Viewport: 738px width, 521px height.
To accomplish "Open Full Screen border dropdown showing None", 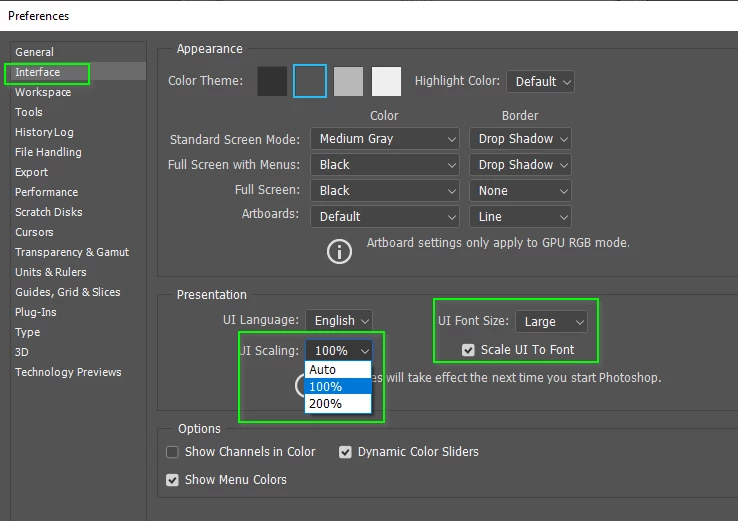I will pos(520,191).
